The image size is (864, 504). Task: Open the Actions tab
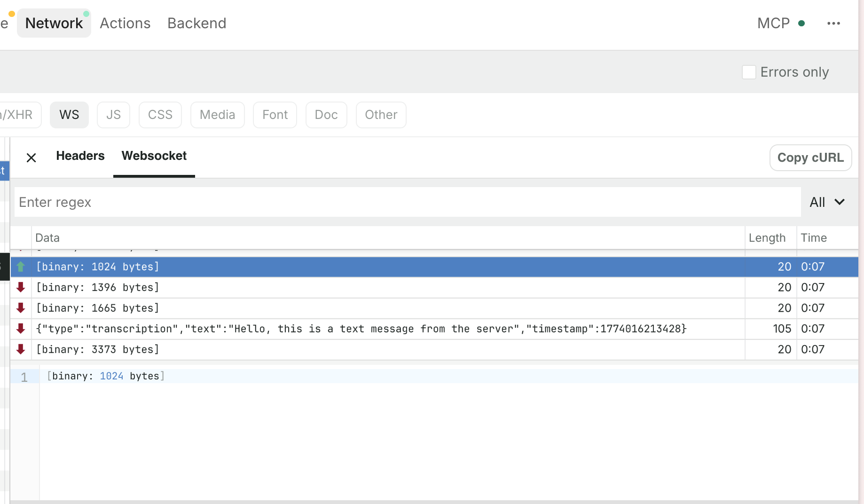(x=125, y=24)
